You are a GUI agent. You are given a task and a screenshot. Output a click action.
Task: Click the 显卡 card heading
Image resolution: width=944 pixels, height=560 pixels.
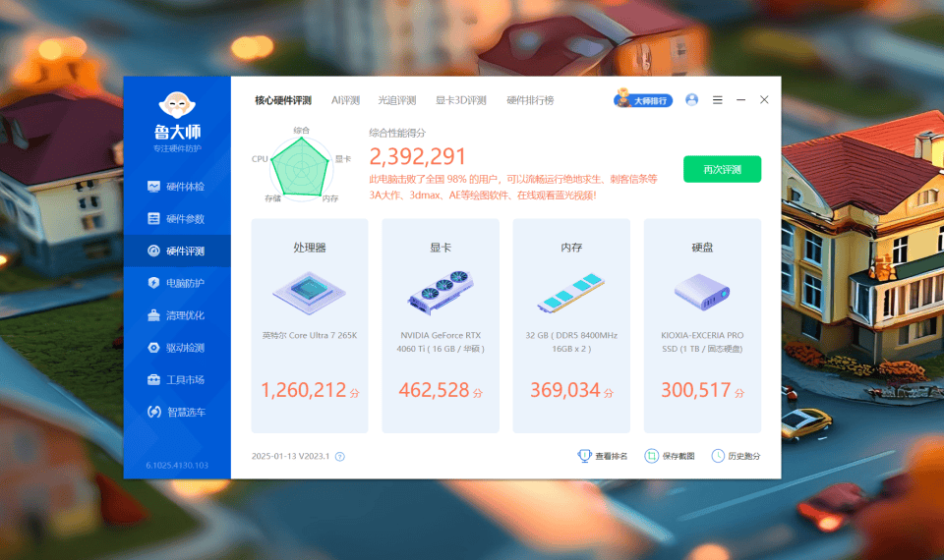click(441, 248)
